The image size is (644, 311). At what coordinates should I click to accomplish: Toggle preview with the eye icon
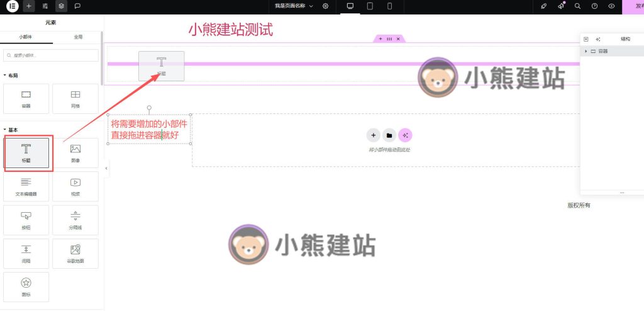(611, 6)
